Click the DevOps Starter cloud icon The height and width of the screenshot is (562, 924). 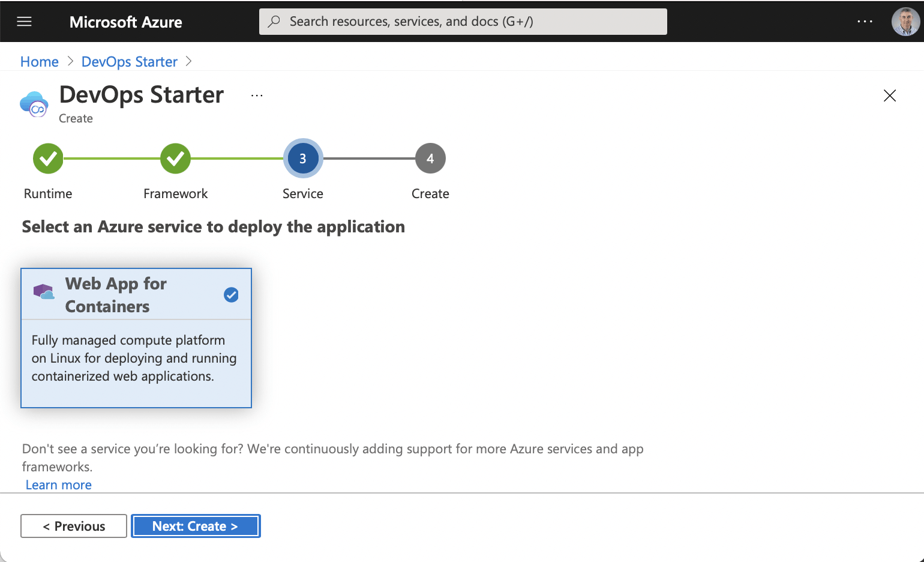(x=34, y=104)
